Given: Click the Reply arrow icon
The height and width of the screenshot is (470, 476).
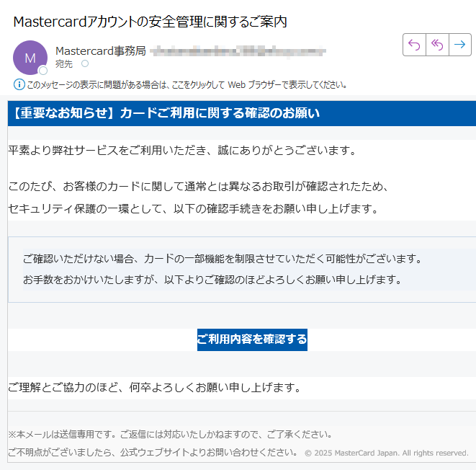Looking at the screenshot, I should [414, 45].
